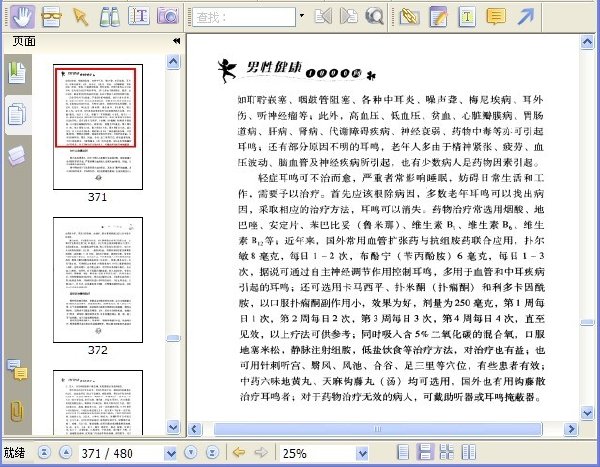Choose the text selection tool

pyautogui.click(x=139, y=16)
